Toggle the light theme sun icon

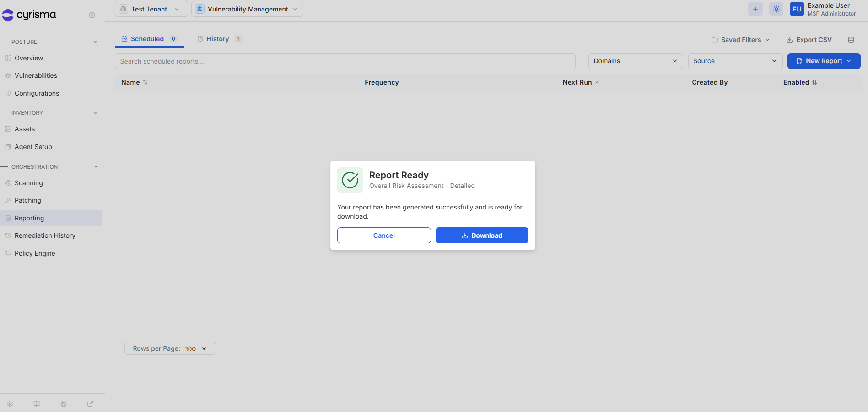776,9
